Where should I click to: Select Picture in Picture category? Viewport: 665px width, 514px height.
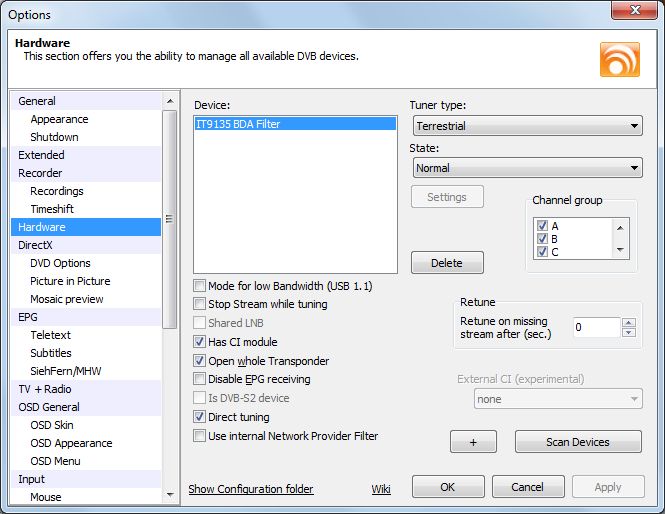tap(70, 281)
